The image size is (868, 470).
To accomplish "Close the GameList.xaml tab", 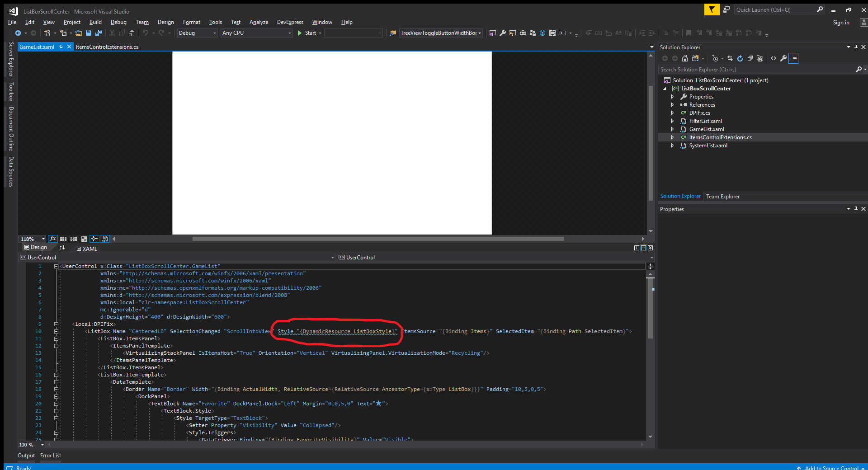I will point(69,47).
